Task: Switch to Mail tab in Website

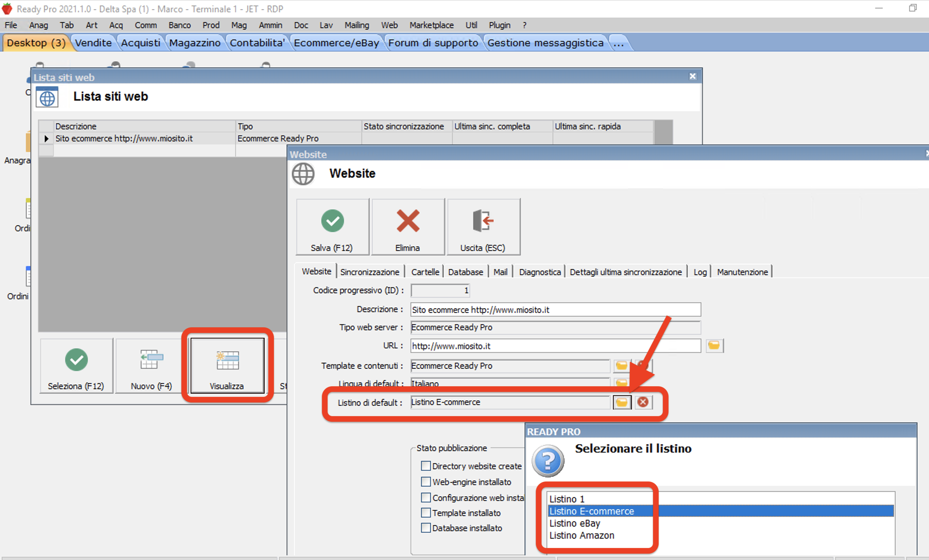Action: tap(500, 272)
